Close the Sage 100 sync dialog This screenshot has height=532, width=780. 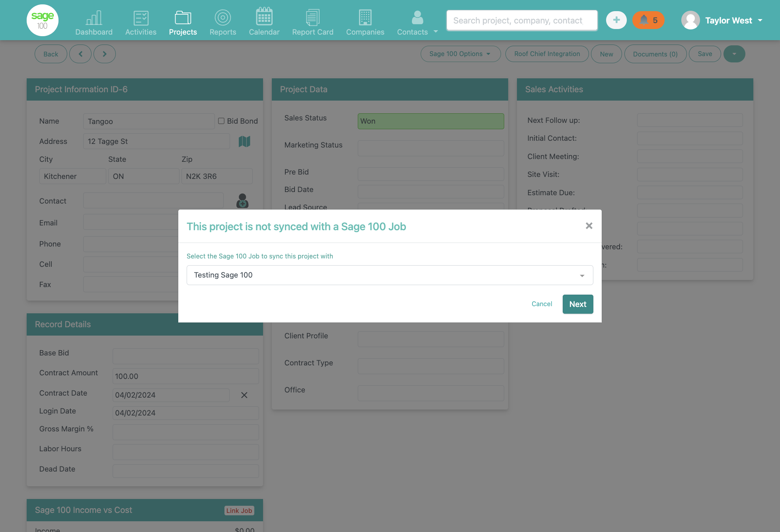(589, 226)
